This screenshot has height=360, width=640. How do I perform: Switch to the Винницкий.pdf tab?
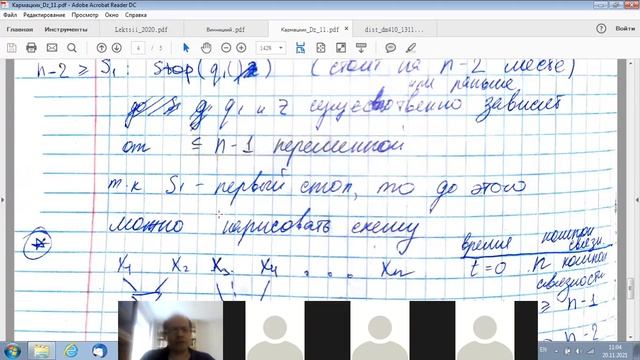point(226,29)
